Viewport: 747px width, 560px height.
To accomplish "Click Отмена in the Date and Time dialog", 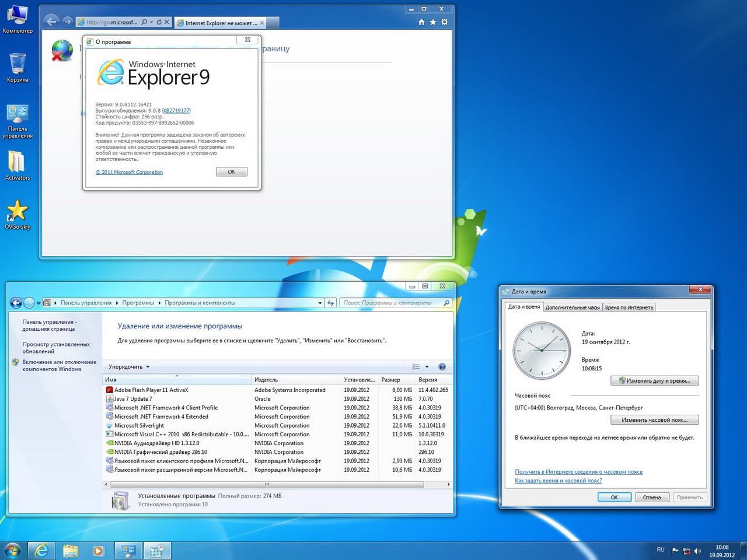I will click(652, 497).
